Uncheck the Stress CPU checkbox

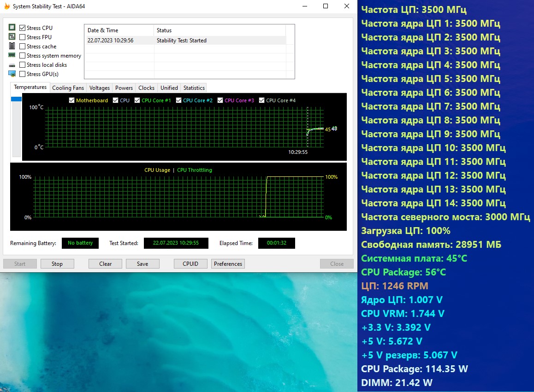pos(23,28)
